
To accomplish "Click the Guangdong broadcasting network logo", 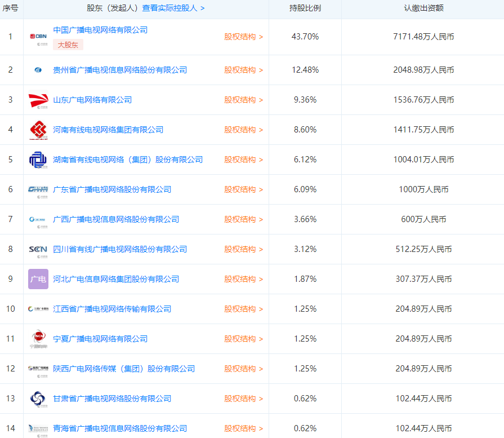I will (x=38, y=189).
